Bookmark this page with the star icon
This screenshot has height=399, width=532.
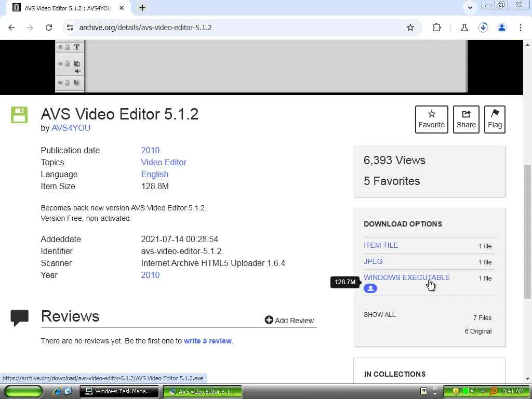[410, 28]
